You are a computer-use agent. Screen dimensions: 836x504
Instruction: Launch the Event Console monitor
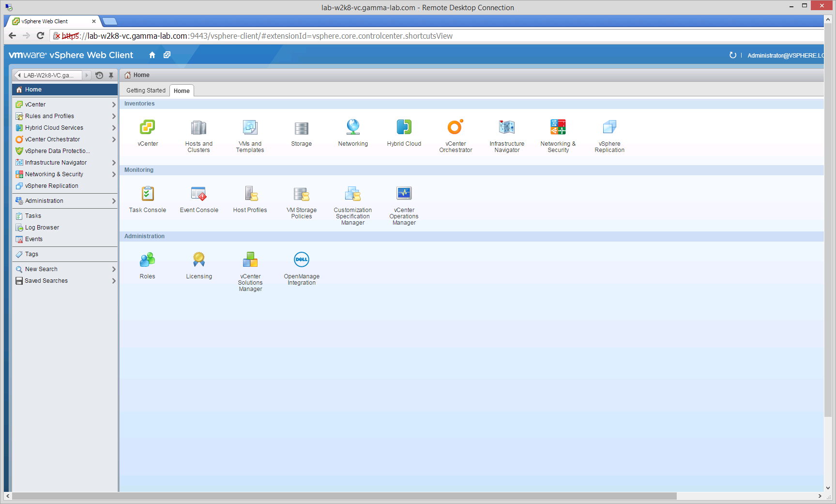(x=198, y=194)
